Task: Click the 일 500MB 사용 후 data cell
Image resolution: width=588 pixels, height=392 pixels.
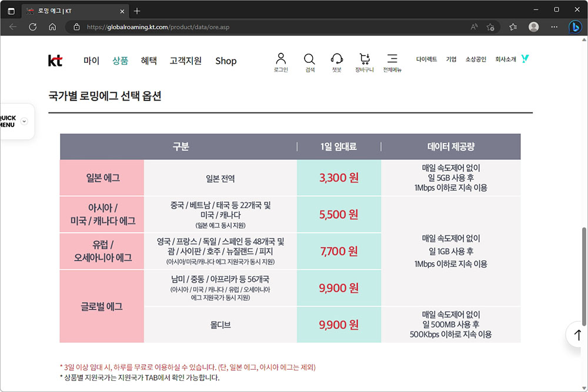Action: [451, 324]
